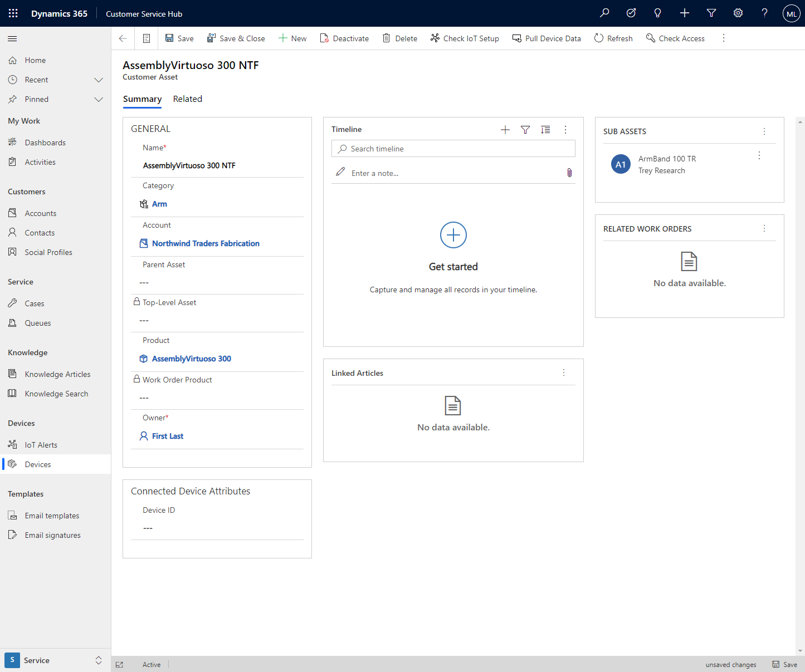Open RELATED WORK ORDERS more commands menu

point(764,229)
